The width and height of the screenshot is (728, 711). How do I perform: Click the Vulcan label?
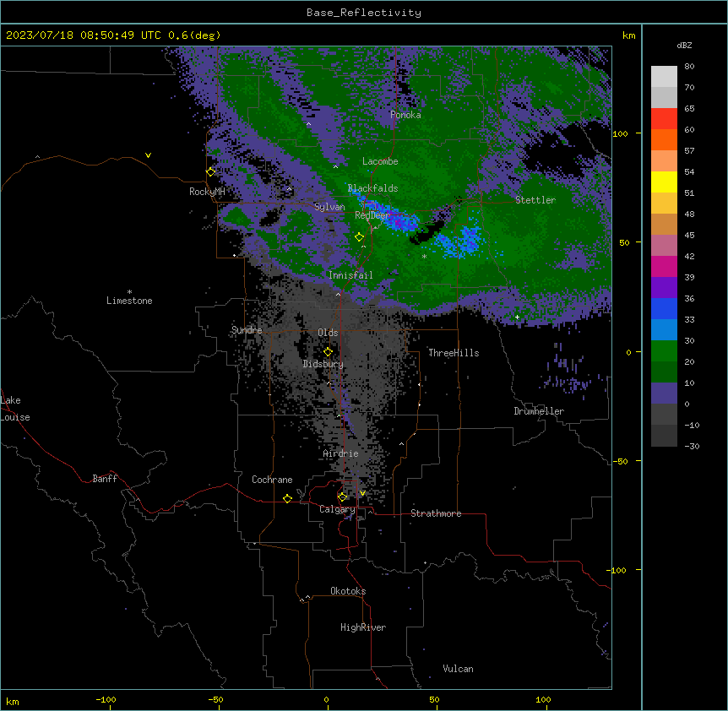pyautogui.click(x=458, y=669)
